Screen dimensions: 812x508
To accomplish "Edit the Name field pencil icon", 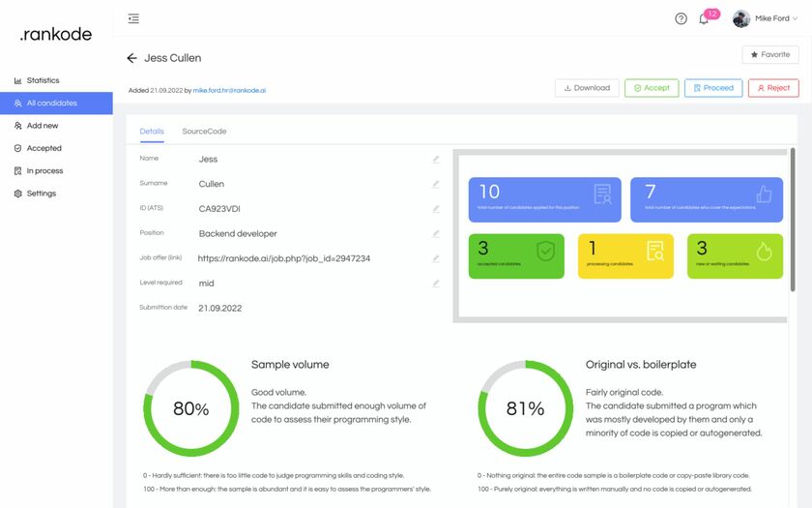I will pyautogui.click(x=436, y=159).
